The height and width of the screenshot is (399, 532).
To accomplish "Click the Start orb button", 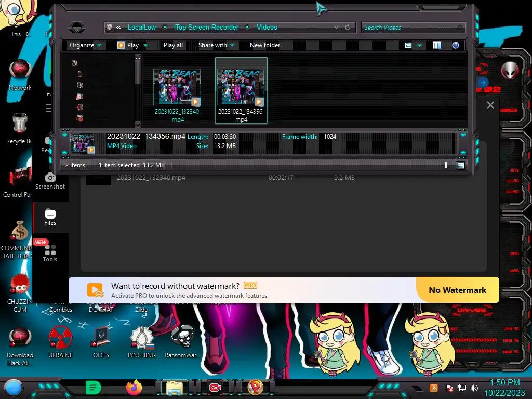I will tap(14, 388).
